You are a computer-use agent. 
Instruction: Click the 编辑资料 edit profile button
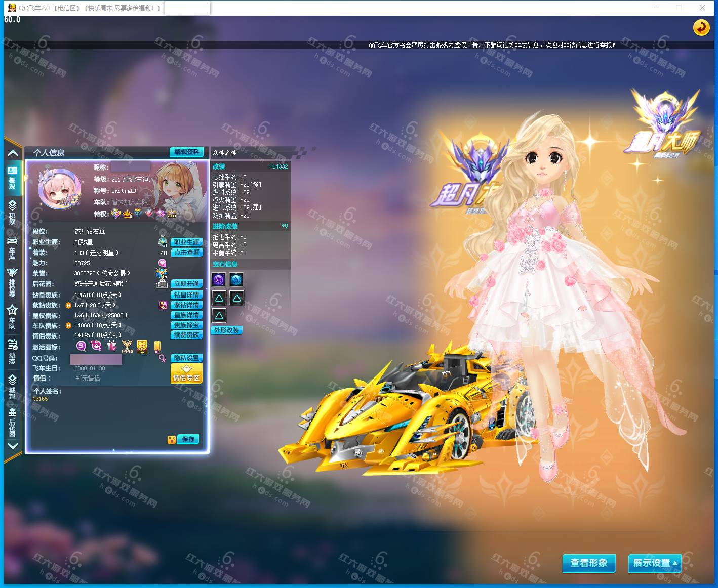coord(186,152)
